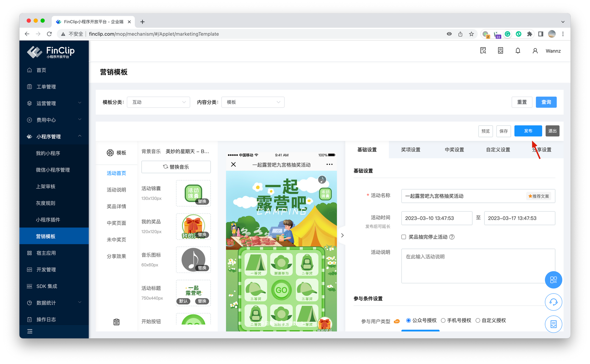Click the GO button in preview grid
This screenshot has width=590, height=364.
point(281,290)
